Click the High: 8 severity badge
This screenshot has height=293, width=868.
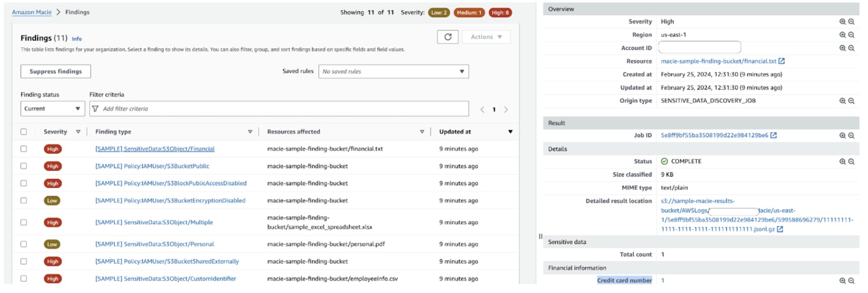point(500,12)
